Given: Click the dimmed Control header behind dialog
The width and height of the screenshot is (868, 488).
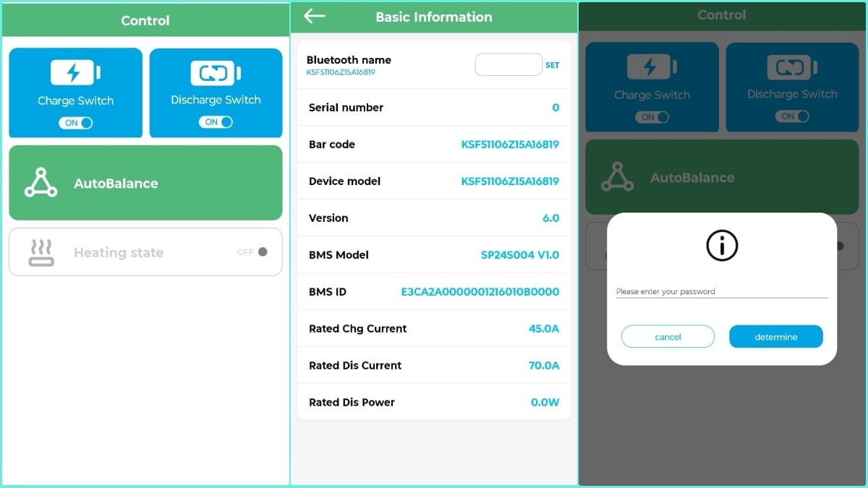Looking at the screenshot, I should (x=722, y=15).
